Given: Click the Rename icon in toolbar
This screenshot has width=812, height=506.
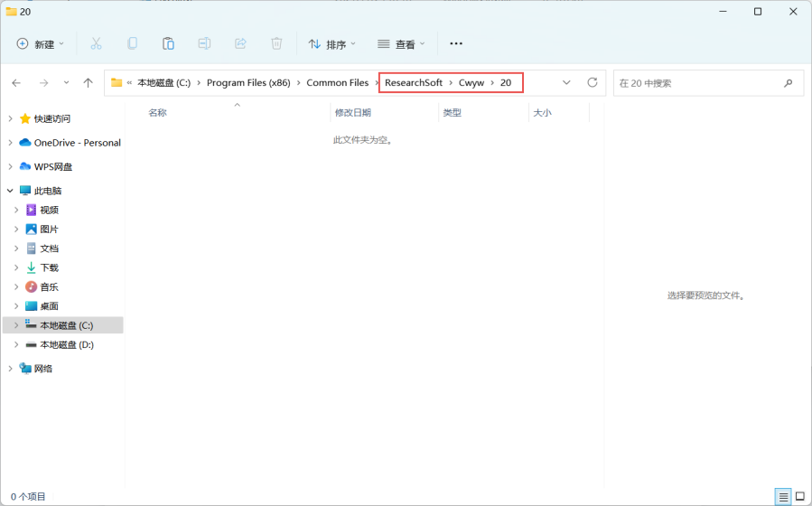Looking at the screenshot, I should pyautogui.click(x=204, y=43).
